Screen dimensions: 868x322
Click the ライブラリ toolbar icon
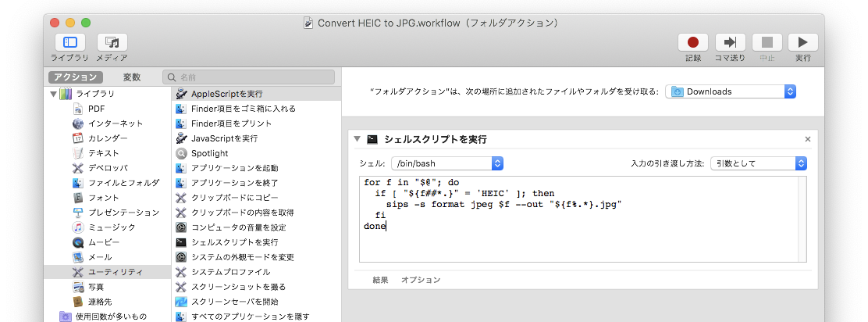click(x=69, y=43)
